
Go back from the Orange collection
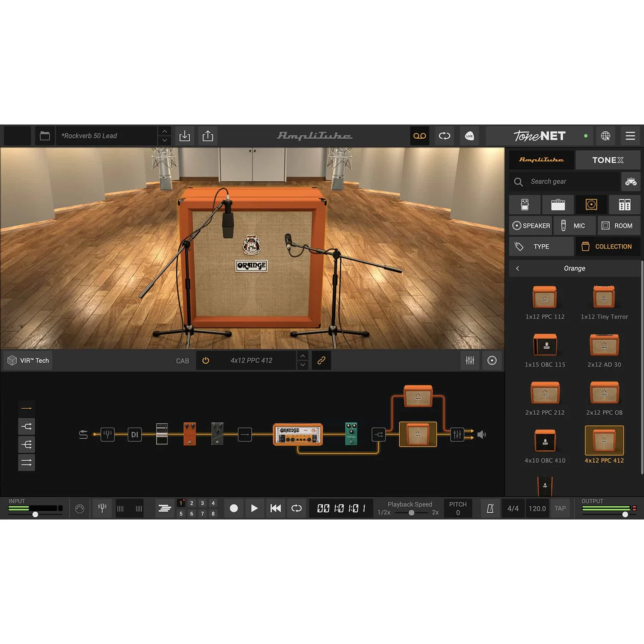tap(518, 268)
